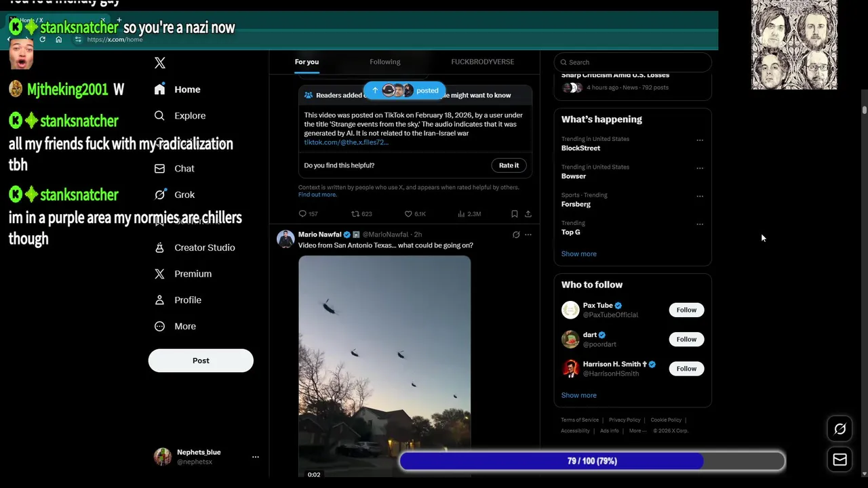868x488 pixels.
Task: Select the For you tab
Action: (307, 62)
